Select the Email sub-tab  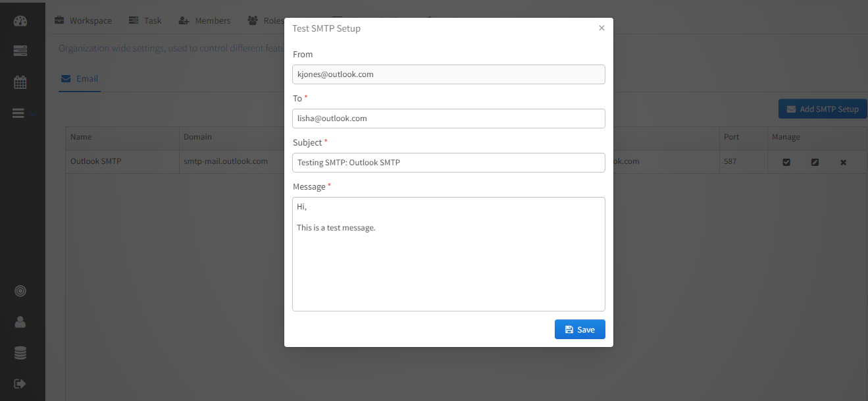[80, 78]
